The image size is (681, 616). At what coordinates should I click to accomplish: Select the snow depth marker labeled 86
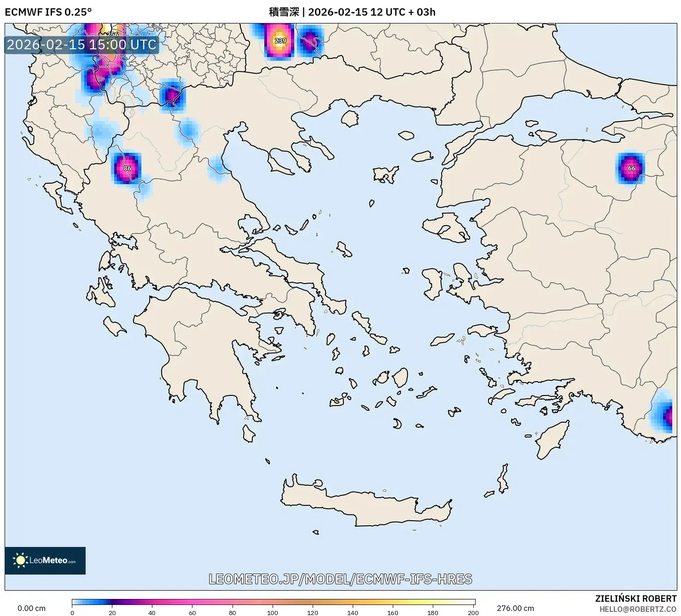coord(128,169)
